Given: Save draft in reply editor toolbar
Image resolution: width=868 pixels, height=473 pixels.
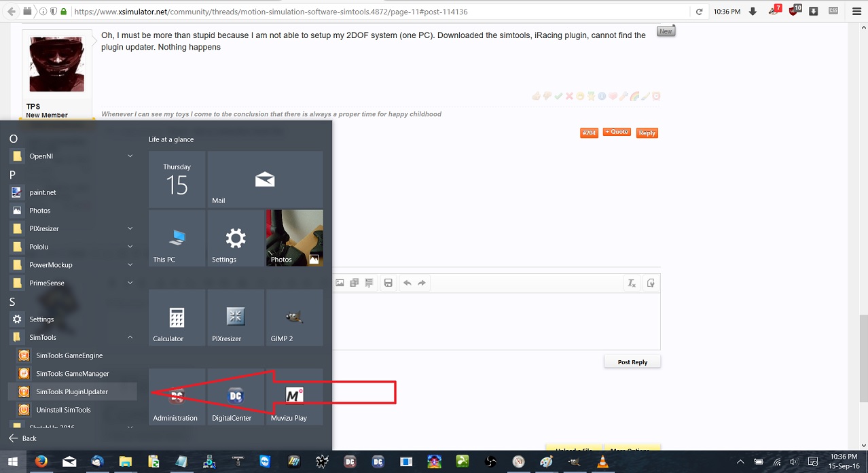Looking at the screenshot, I should tap(388, 283).
